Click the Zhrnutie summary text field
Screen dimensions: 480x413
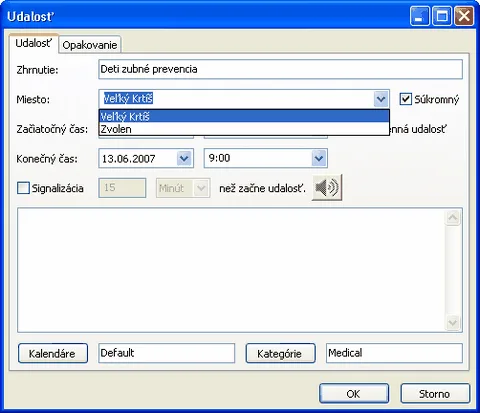tap(280, 69)
